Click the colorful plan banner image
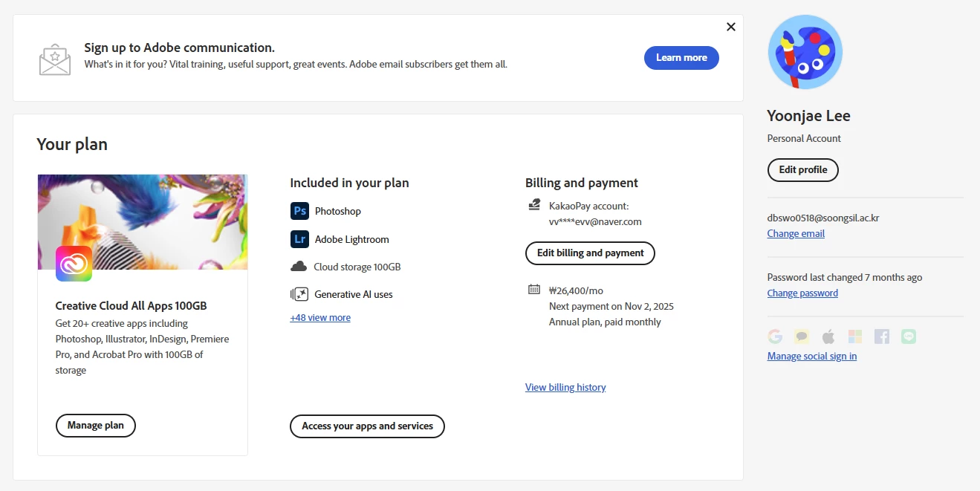Viewport: 980px width, 491px height. click(143, 221)
